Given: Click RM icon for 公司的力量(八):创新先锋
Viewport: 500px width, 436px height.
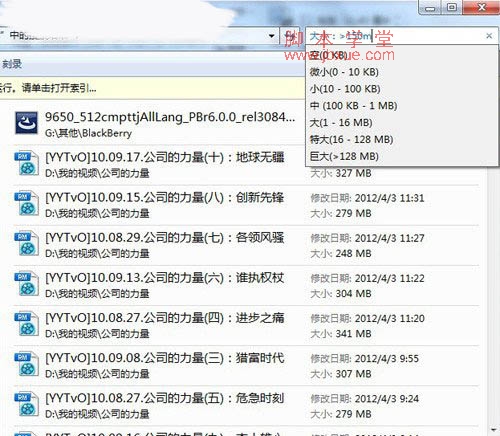Looking at the screenshot, I should pos(26,204).
